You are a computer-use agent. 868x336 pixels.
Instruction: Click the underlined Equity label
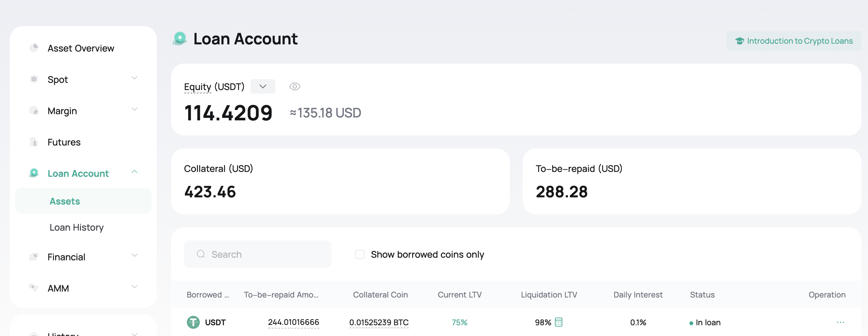coord(198,86)
